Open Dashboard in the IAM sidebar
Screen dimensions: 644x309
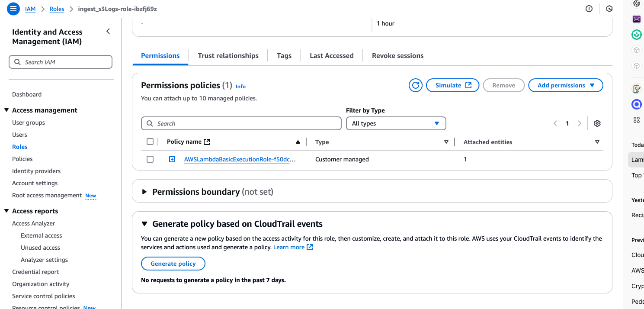coord(27,94)
